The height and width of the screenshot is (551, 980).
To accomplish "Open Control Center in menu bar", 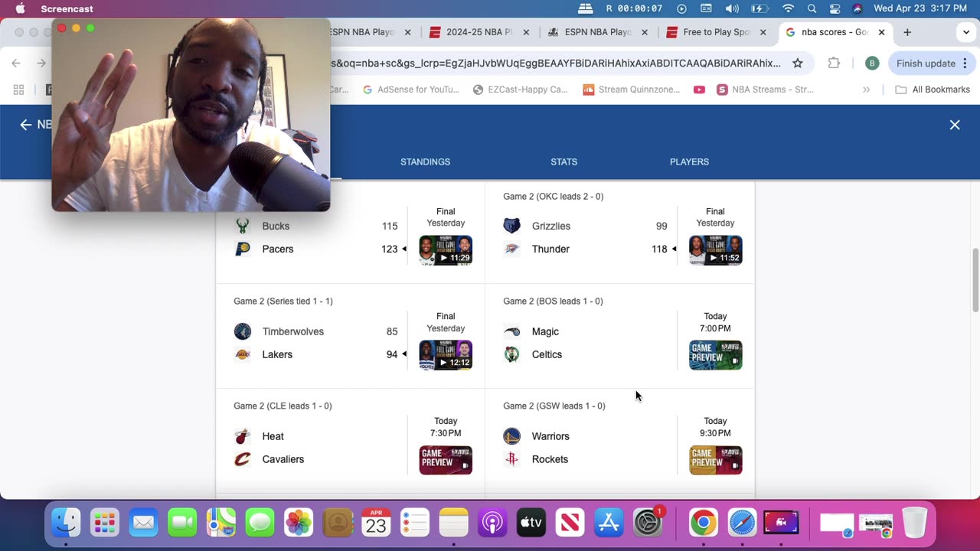I will coord(835,8).
